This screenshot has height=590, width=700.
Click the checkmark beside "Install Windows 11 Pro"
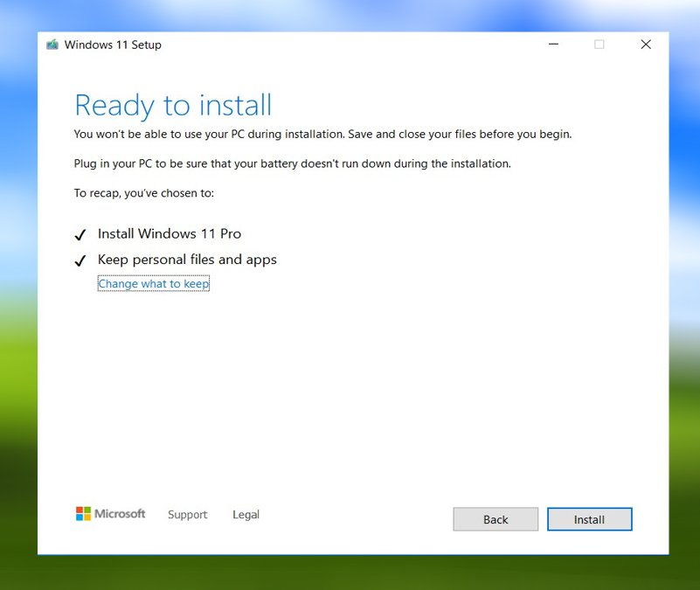80,233
